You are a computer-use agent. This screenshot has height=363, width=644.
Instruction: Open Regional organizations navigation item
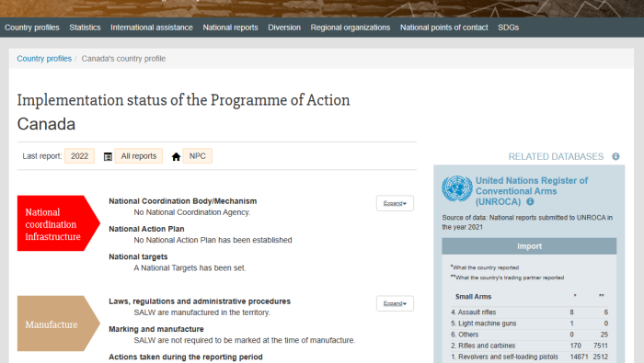351,28
